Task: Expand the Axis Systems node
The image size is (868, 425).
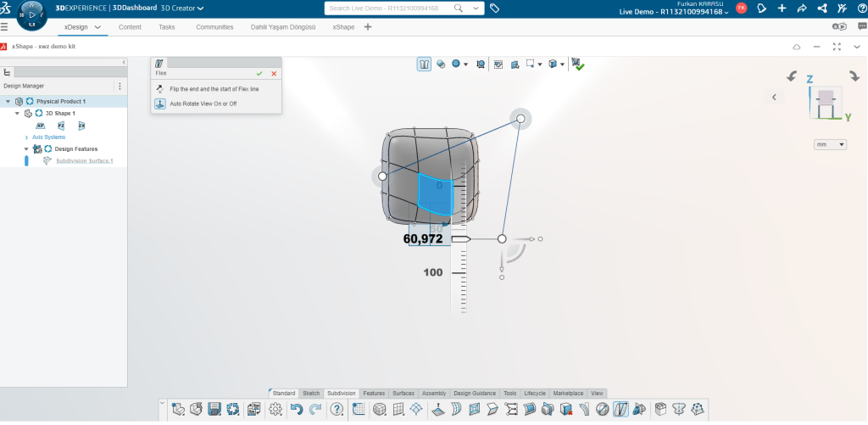Action: click(x=26, y=137)
